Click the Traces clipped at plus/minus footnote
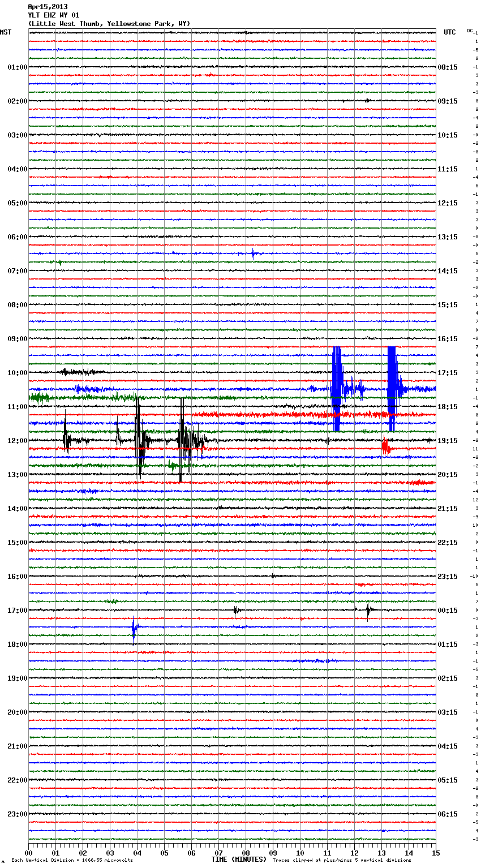The height and width of the screenshot is (868, 481). (x=342, y=860)
